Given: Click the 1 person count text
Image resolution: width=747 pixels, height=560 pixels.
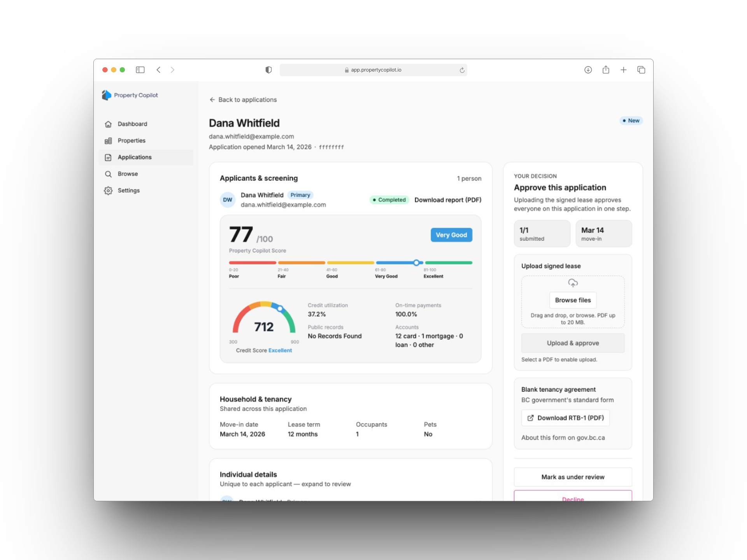Looking at the screenshot, I should [x=469, y=178].
